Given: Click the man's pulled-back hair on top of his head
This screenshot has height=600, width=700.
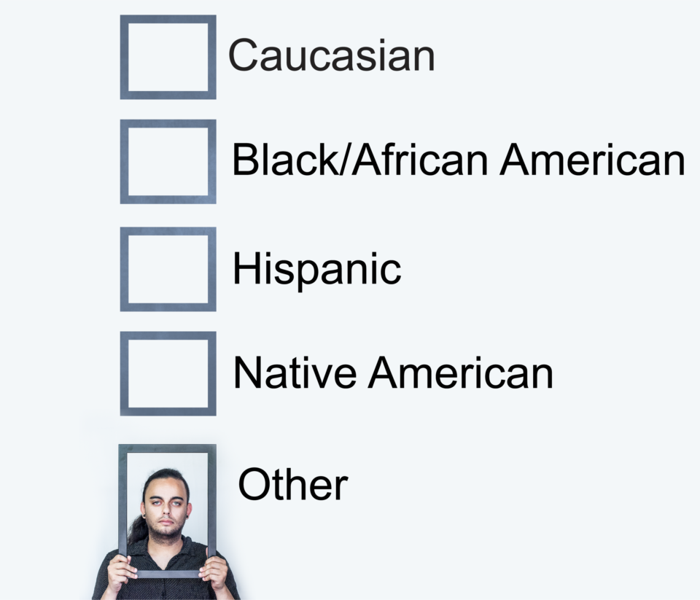Looking at the screenshot, I should (166, 478).
